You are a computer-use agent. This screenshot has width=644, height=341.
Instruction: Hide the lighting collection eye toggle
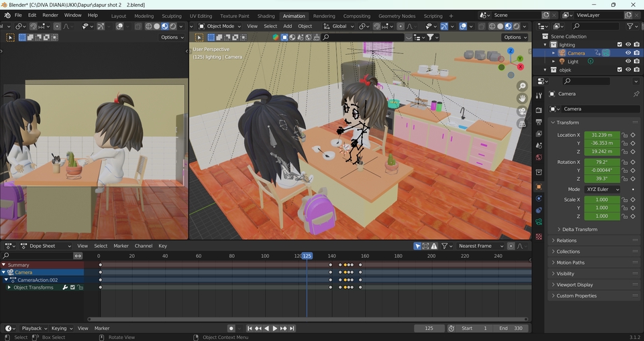[x=628, y=45]
